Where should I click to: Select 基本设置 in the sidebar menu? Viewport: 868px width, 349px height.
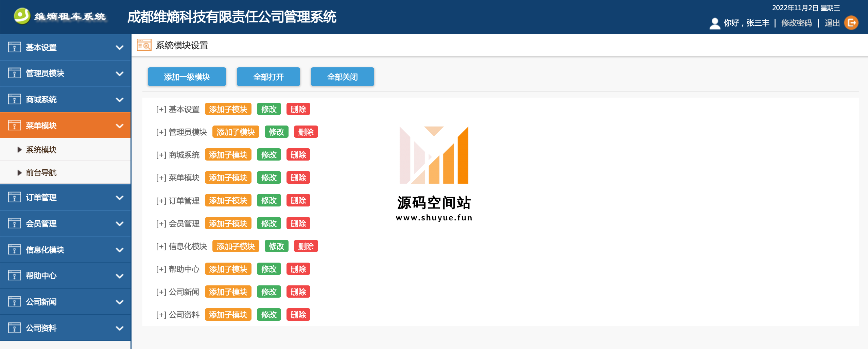(x=65, y=47)
